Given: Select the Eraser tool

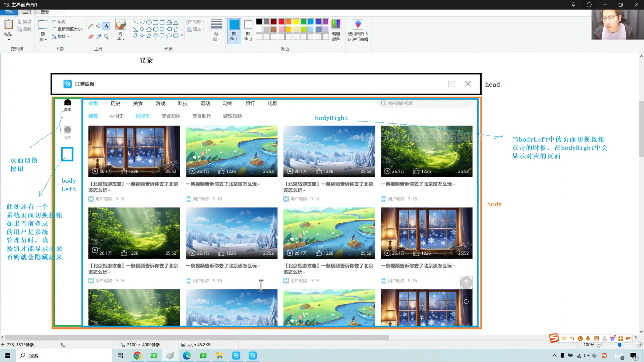Looking at the screenshot, I should point(91,37).
